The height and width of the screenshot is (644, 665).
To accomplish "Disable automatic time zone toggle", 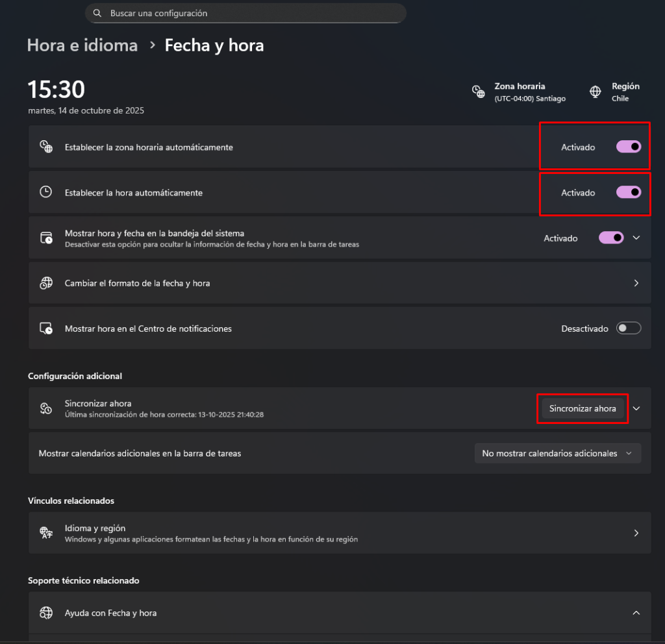I will (x=628, y=147).
